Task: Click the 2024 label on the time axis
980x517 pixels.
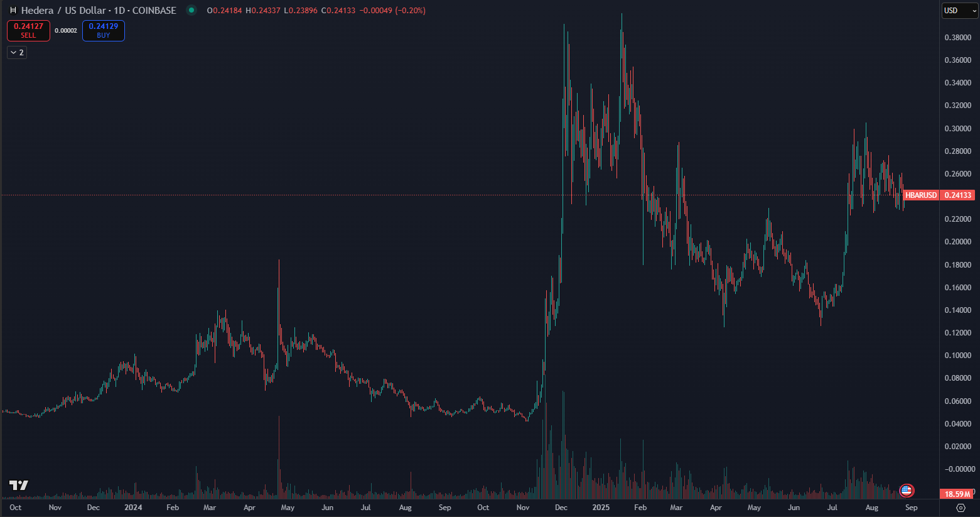Action: coord(133,508)
